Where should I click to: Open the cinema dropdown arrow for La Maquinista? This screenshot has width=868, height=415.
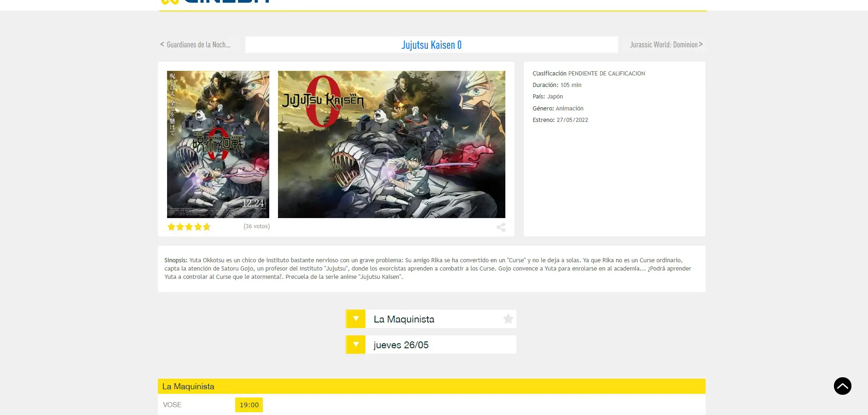(x=356, y=319)
